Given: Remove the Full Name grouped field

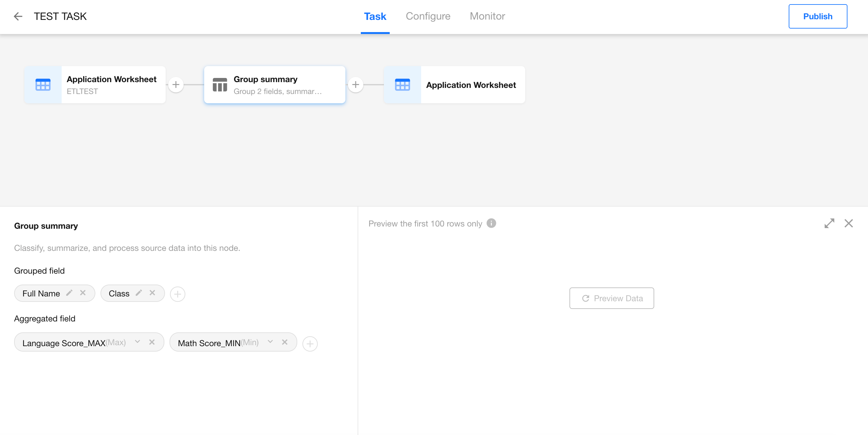Looking at the screenshot, I should (x=83, y=293).
